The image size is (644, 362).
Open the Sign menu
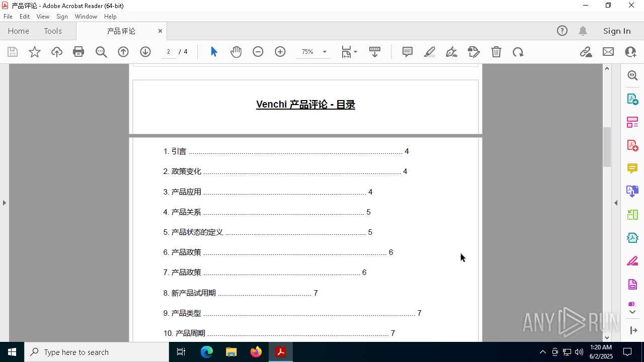(x=62, y=17)
